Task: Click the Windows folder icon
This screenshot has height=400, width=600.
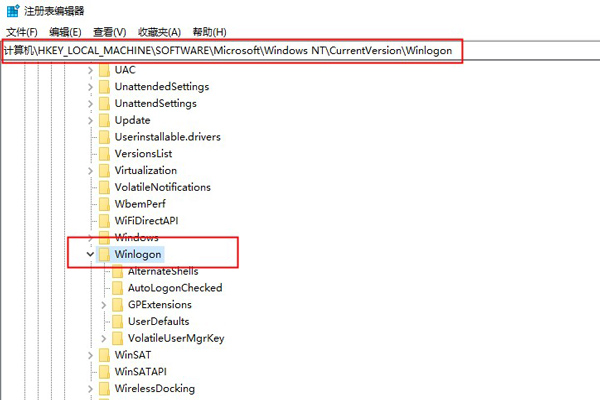Action: coord(104,237)
